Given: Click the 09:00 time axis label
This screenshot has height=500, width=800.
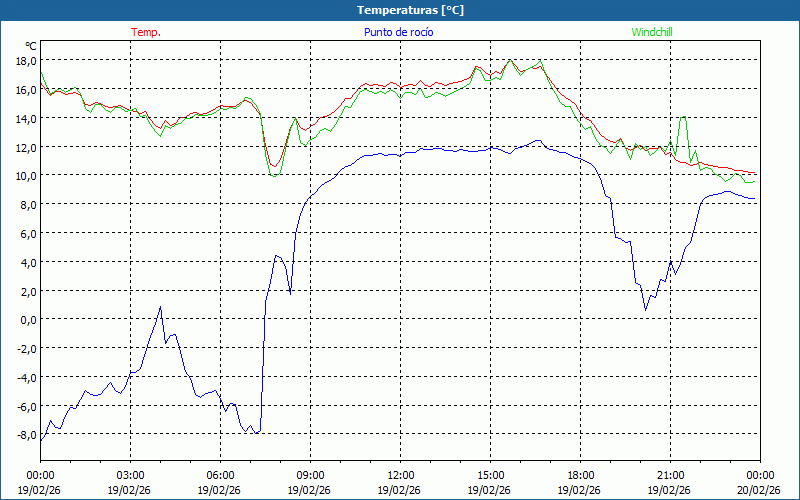Looking at the screenshot, I should point(310,475).
